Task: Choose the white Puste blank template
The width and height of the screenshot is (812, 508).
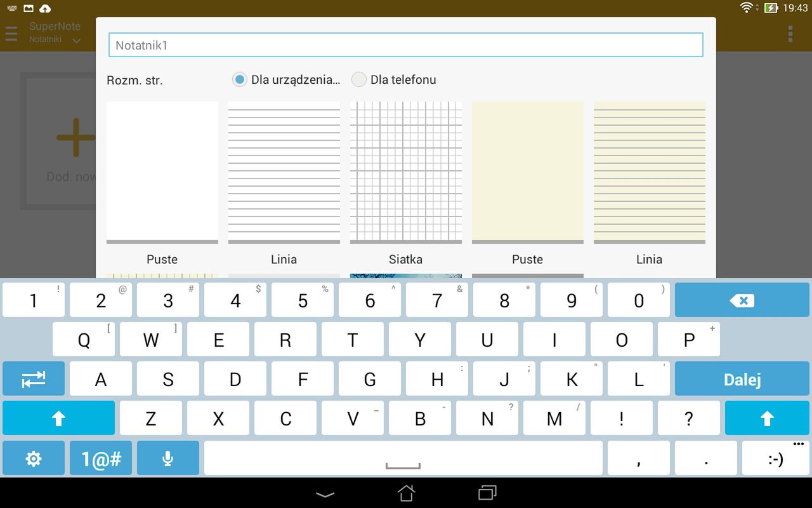Action: point(162,173)
